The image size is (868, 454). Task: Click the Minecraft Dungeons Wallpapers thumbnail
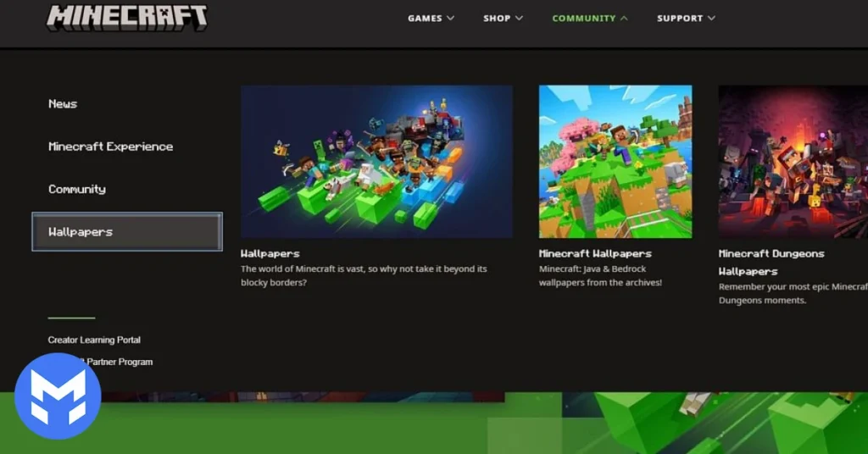793,162
